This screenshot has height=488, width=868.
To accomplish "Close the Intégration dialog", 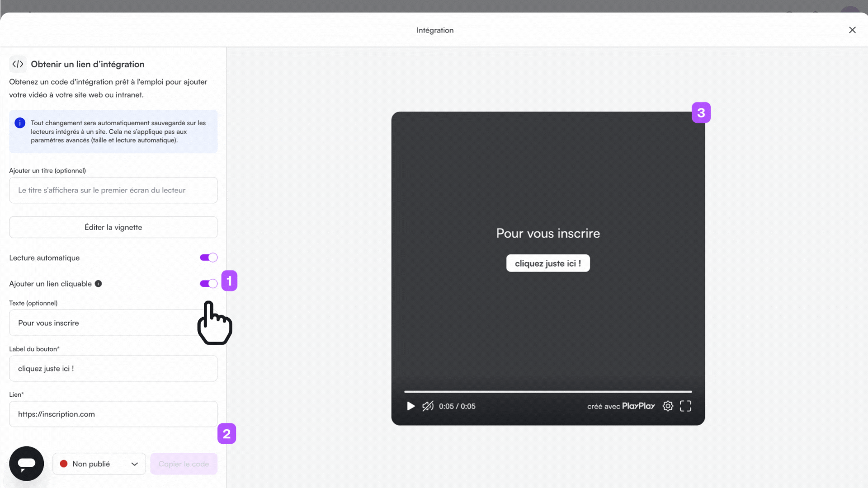I will (x=852, y=30).
